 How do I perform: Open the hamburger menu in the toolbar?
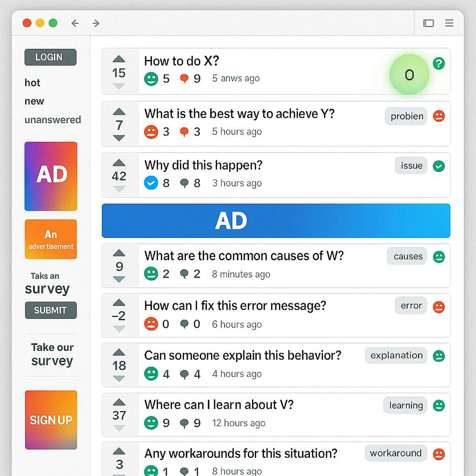449,23
